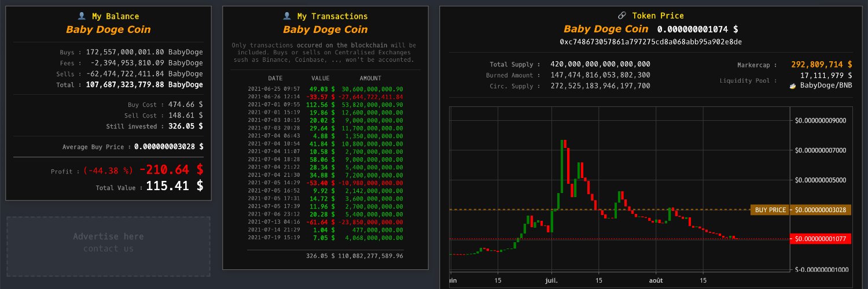Select the 2021-07-04 18:28 transaction row
This screenshot has width=868, height=289.
click(325, 159)
